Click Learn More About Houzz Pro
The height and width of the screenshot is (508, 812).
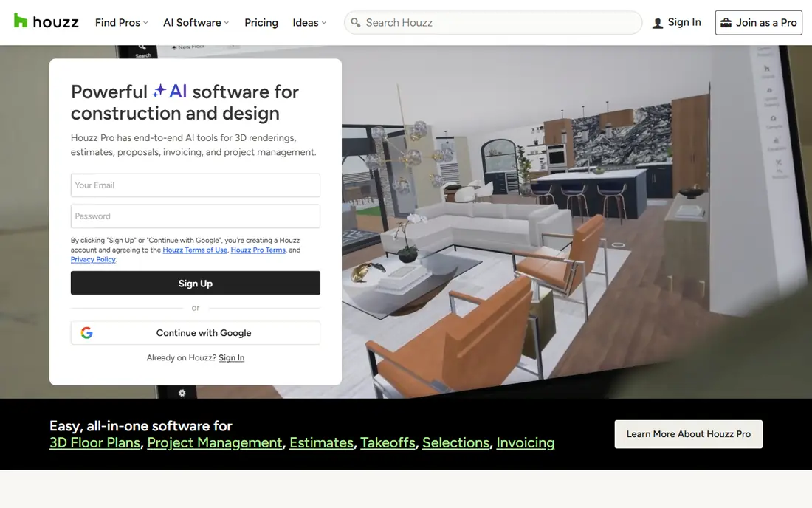click(x=688, y=434)
